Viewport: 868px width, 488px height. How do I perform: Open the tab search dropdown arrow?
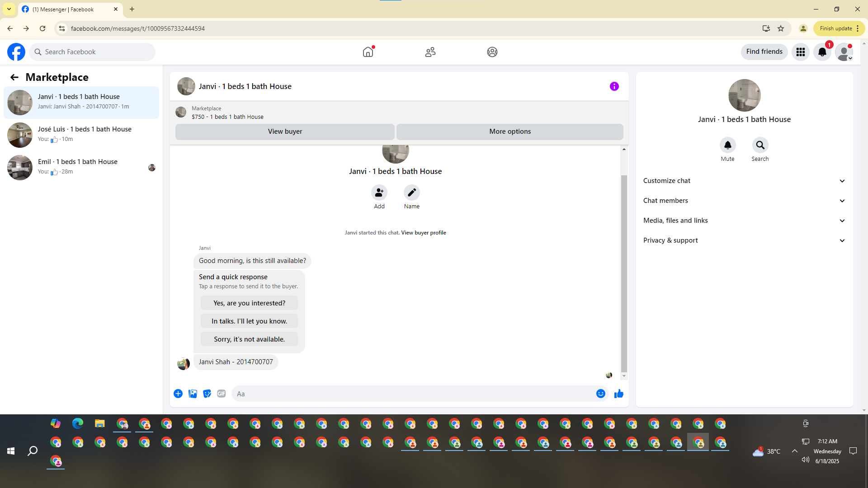pos(9,9)
